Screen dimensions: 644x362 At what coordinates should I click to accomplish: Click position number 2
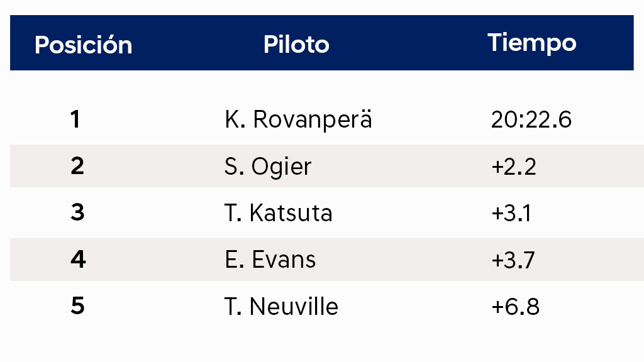(x=77, y=166)
